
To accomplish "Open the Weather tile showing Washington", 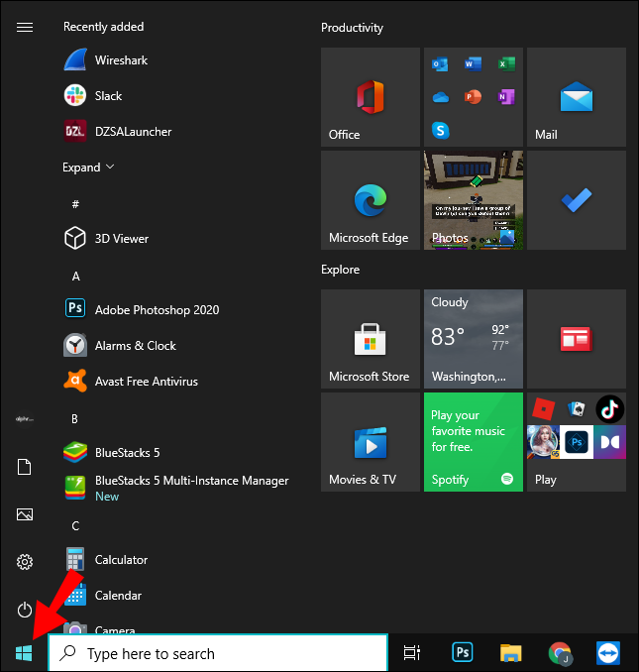I will click(474, 339).
